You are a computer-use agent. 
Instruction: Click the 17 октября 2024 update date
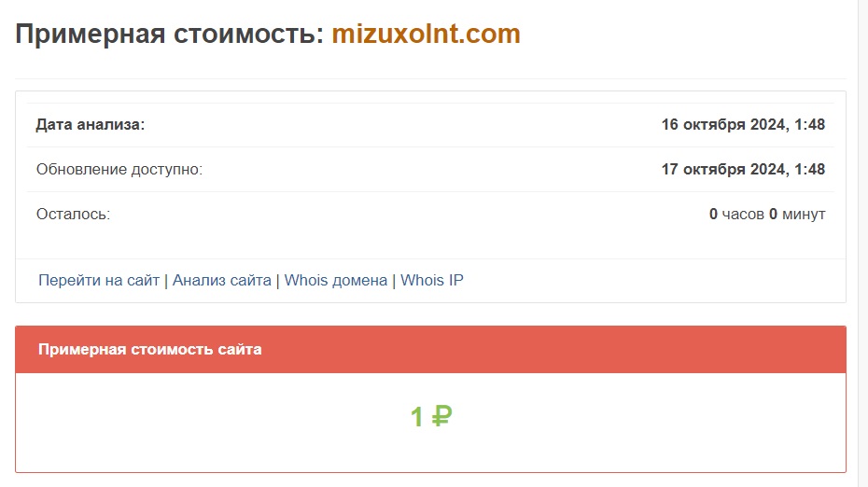tap(743, 169)
